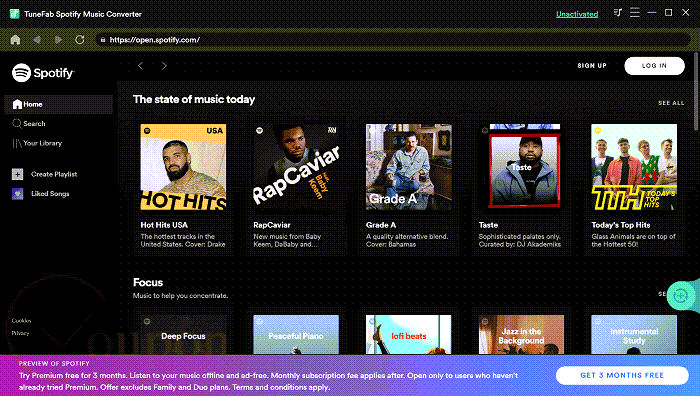Open Today's Top Hits cover
This screenshot has height=396, width=700.
coord(634,167)
